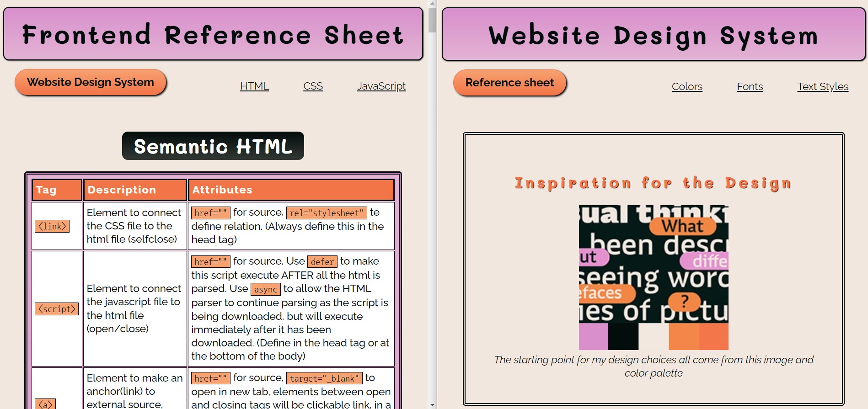This screenshot has height=409, width=868.
Task: Click the Reference sheet button
Action: tap(509, 83)
